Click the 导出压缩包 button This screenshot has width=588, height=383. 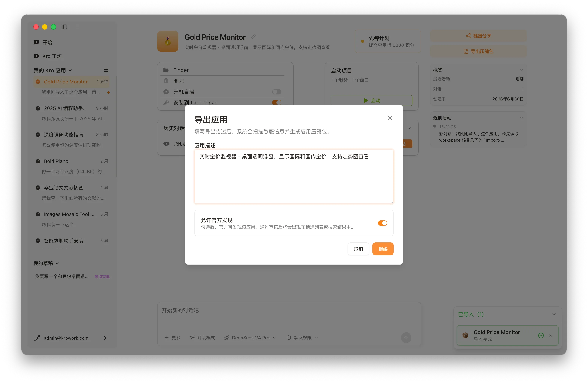tap(478, 51)
